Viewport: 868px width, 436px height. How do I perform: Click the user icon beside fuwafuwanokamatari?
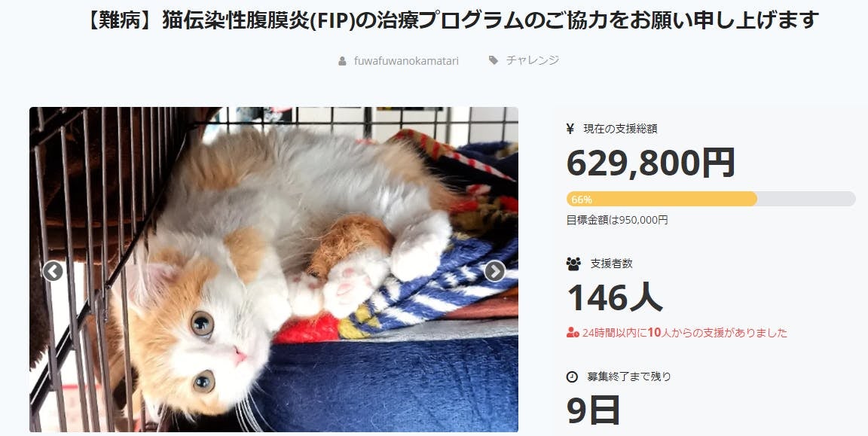pyautogui.click(x=342, y=61)
